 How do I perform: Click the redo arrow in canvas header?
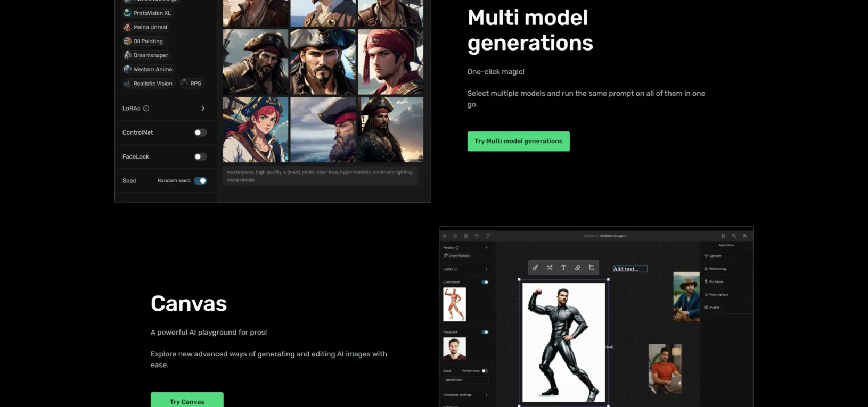coord(487,236)
